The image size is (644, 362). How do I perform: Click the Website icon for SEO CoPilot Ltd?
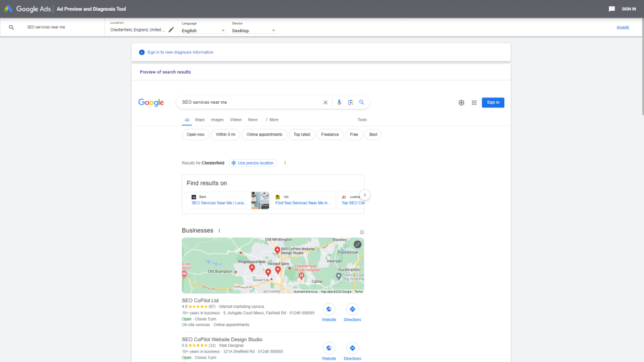click(x=329, y=310)
